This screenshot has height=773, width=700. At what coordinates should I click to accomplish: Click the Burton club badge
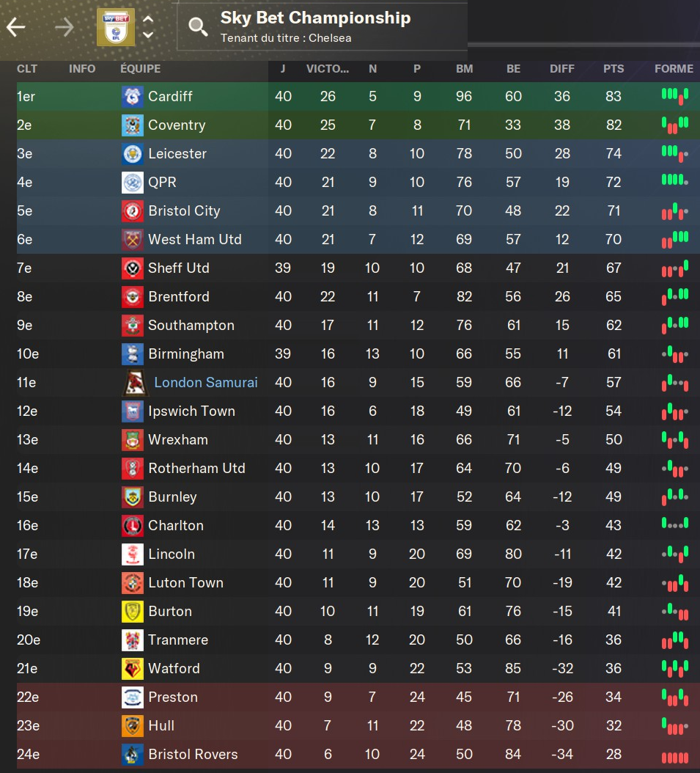click(x=133, y=611)
